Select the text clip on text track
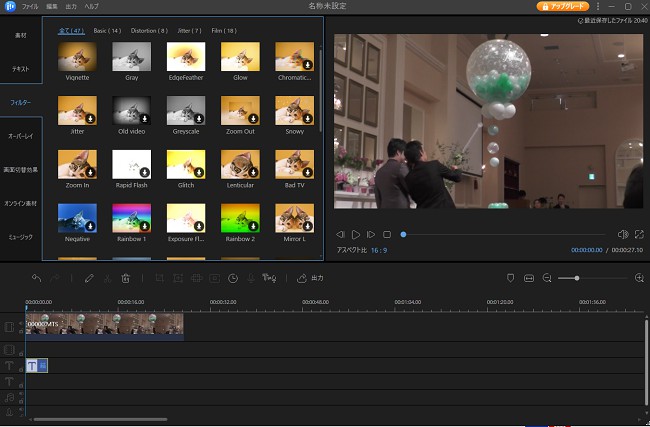 pos(37,365)
